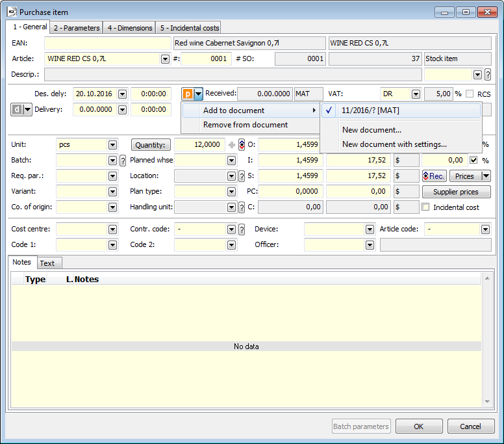Open the Article combo box arrow
This screenshot has width=504, height=444.
(x=165, y=59)
